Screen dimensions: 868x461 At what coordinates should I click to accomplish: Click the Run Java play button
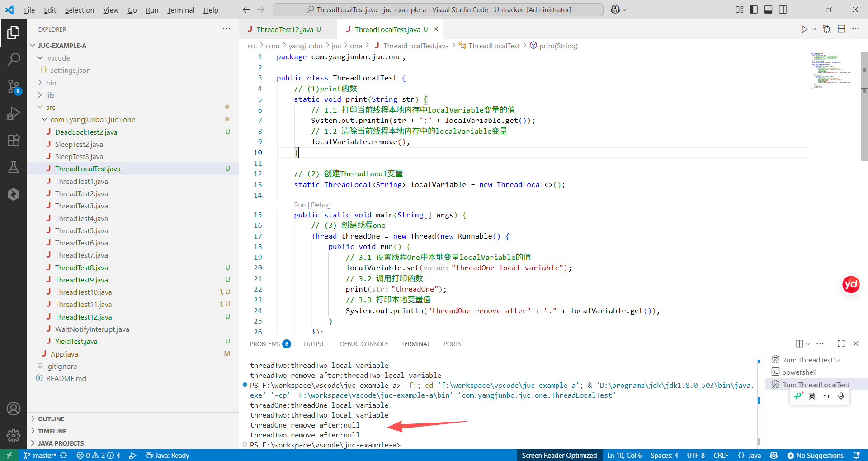coord(804,29)
